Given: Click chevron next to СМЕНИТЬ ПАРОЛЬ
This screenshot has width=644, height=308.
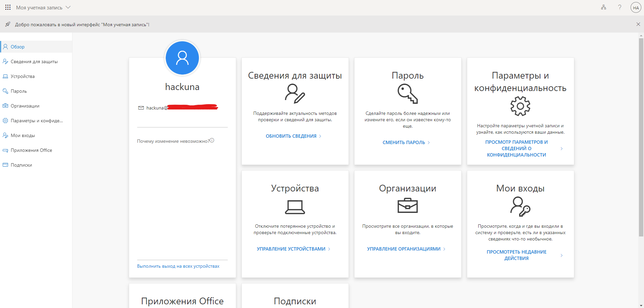Looking at the screenshot, I should click(429, 142).
